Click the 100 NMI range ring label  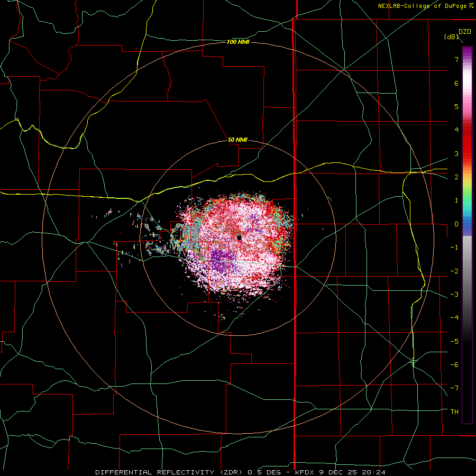[x=238, y=42]
